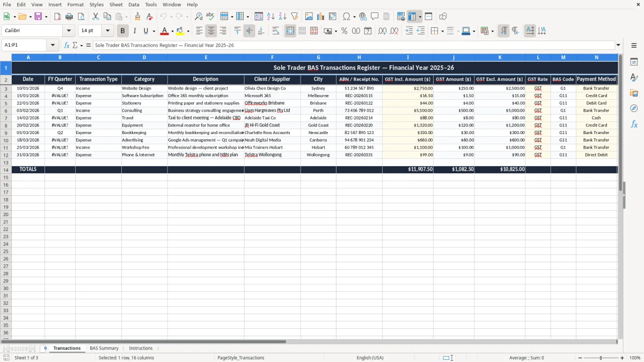Click the status bar zoom out minus
Viewport: 644px width, 362px height.
580,358
